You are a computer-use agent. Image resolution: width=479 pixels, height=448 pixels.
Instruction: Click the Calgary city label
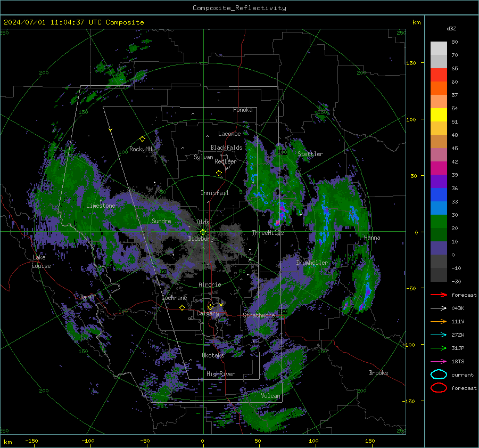[208, 313]
